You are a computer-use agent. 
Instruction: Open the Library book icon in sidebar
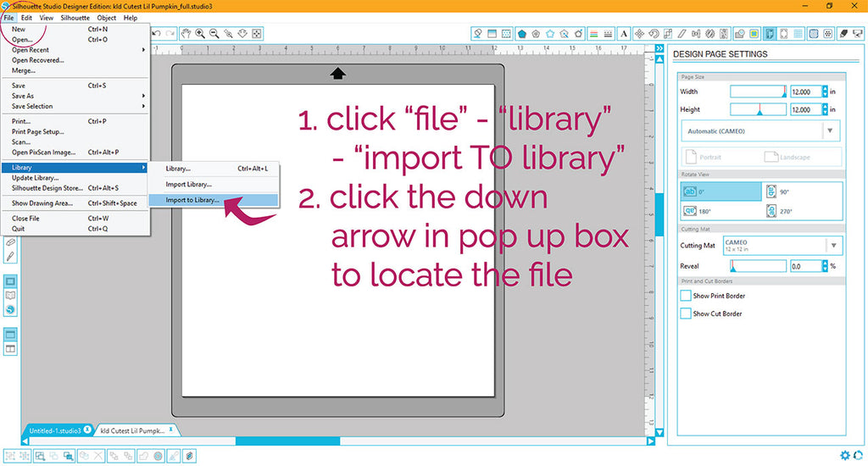click(x=11, y=296)
